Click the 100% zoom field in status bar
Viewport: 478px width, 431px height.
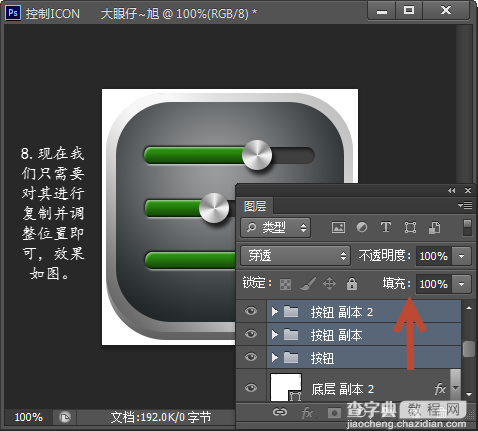tap(29, 417)
